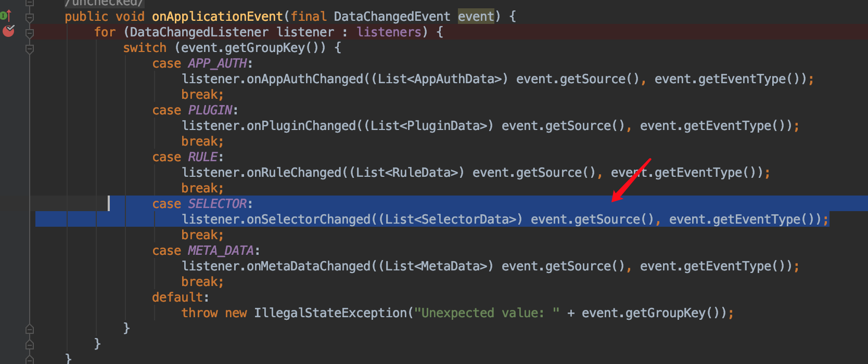Click event.getEventType() on the onSelectorChanged line

pos(745,219)
